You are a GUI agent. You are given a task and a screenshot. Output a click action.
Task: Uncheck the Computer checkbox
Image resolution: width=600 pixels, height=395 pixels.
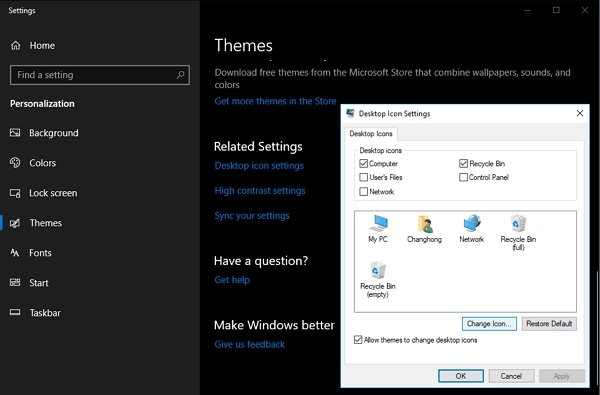364,163
